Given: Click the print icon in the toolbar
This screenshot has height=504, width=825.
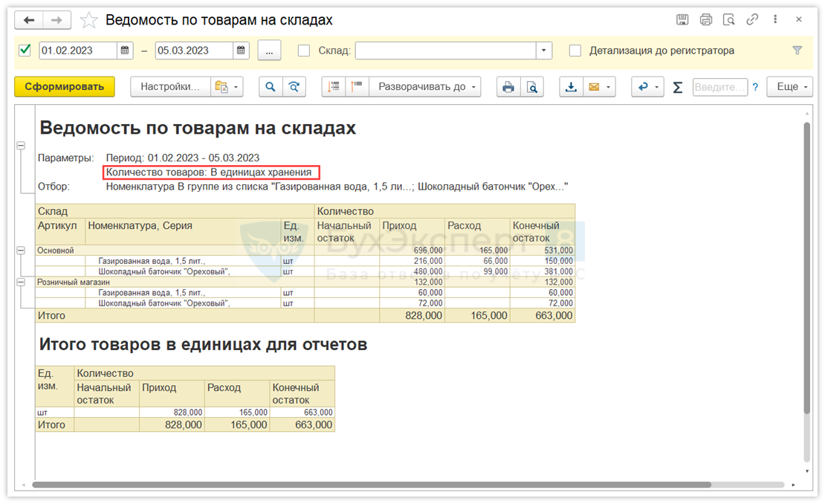Looking at the screenshot, I should [x=508, y=87].
